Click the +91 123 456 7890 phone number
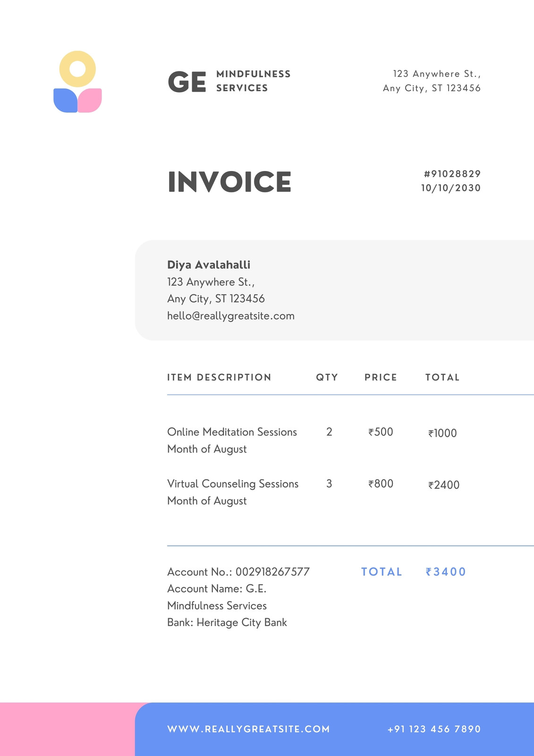Screen dimensions: 534x756 pos(434,729)
